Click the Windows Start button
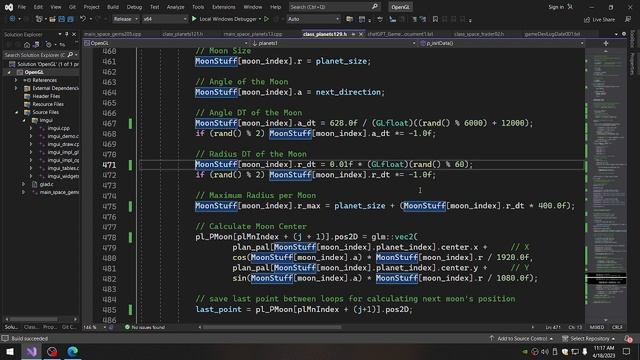This screenshot has width=640, height=360. (x=10, y=351)
